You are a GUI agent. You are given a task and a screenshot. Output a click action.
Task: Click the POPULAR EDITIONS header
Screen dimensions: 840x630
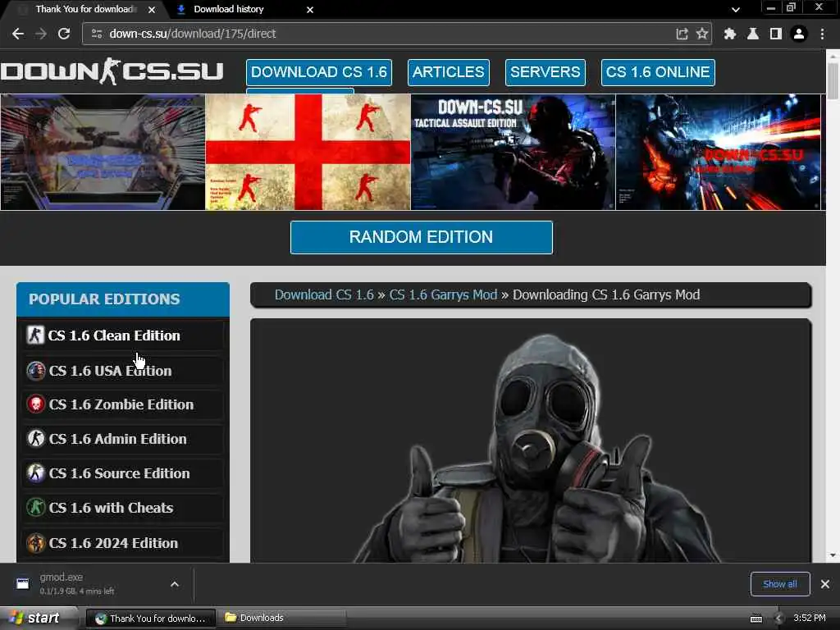[123, 299]
